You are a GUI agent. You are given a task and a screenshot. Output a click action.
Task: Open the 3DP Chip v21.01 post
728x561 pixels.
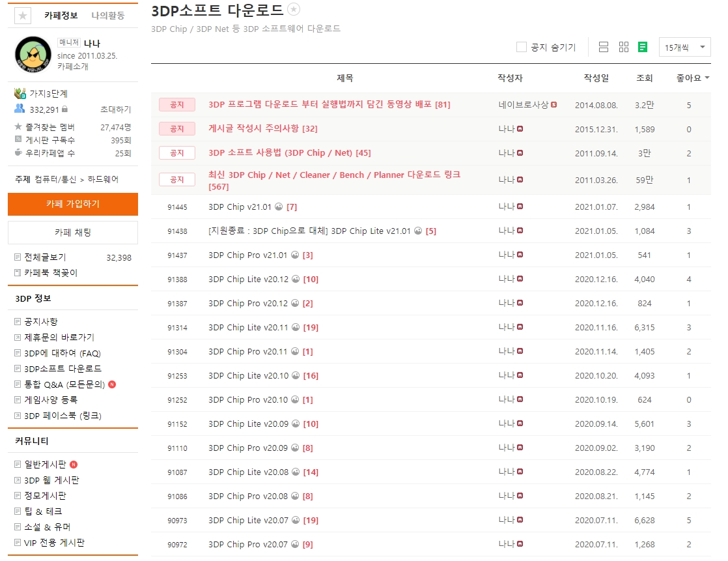click(x=240, y=207)
